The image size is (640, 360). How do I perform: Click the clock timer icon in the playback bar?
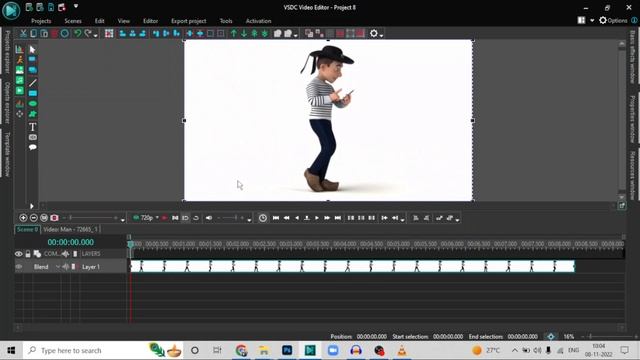(x=263, y=218)
